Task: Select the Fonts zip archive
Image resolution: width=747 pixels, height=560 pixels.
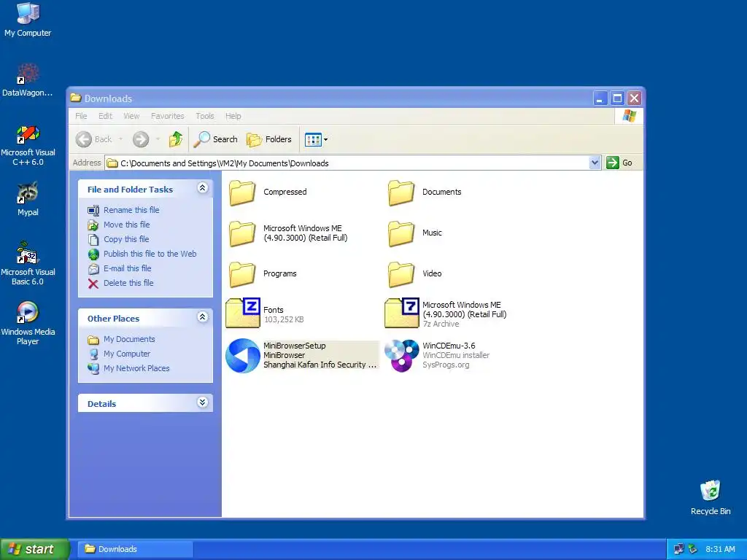Action: click(265, 314)
